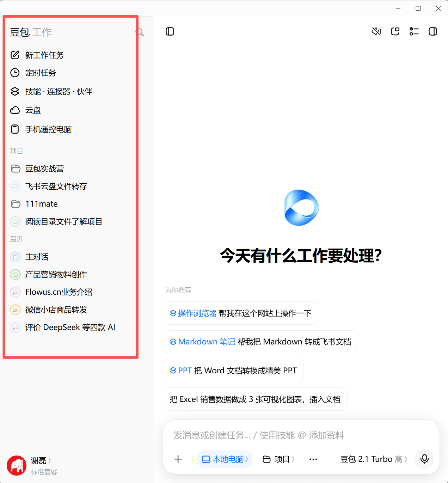This screenshot has width=448, height=483.
Task: Close the Doubao window
Action: coord(438,8)
